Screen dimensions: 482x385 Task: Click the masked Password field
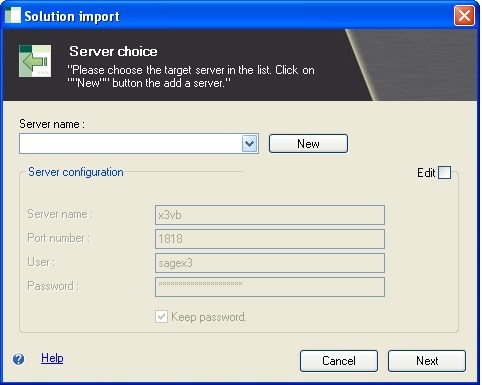[270, 287]
